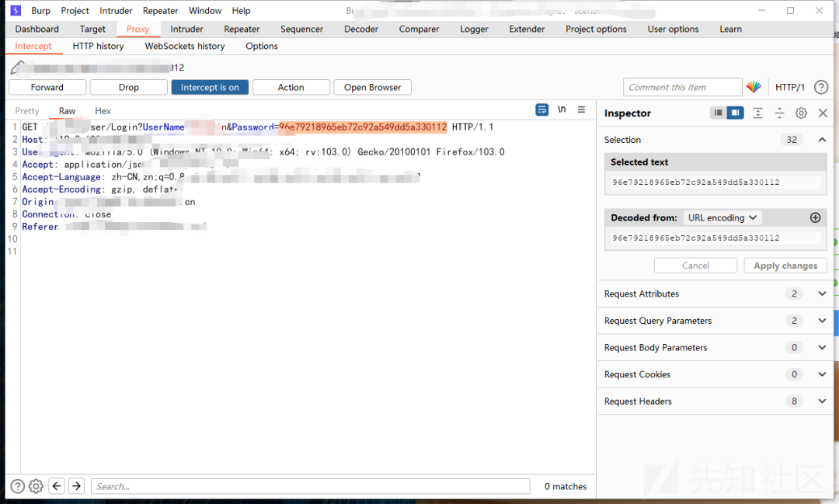839x504 pixels.
Task: Click the highlighted Password hash in request
Action: tap(362, 127)
